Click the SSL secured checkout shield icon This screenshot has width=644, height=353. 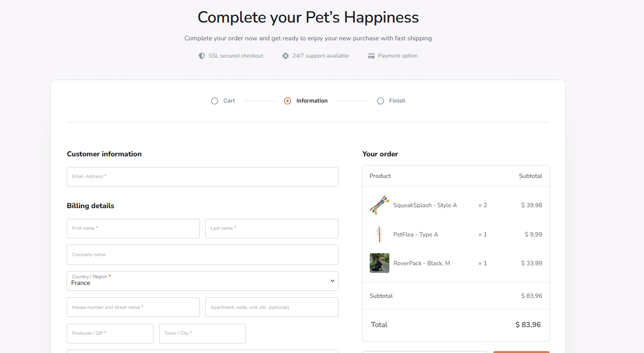(x=202, y=56)
